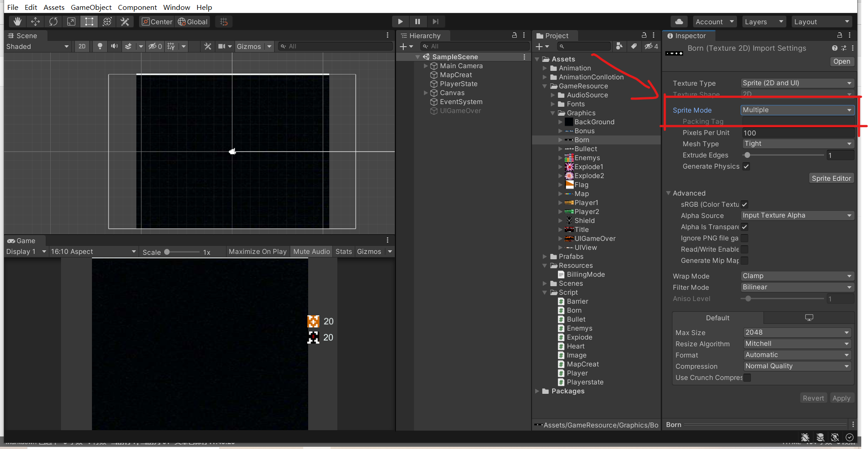Open the Sprite Editor

831,178
